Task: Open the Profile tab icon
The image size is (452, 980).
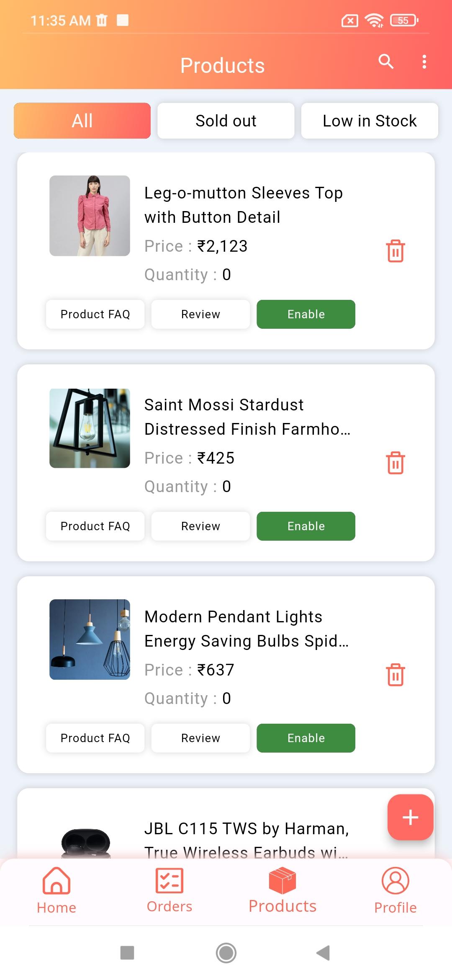Action: (x=395, y=880)
